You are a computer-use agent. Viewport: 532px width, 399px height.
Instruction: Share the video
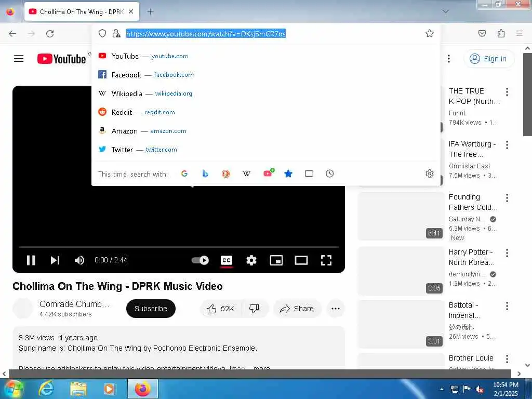(297, 309)
